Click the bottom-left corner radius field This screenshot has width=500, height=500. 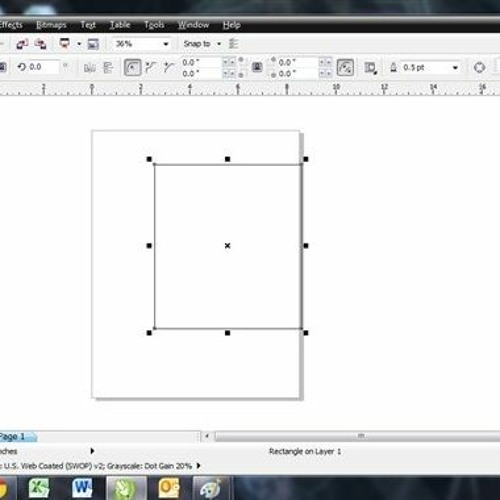click(201, 73)
